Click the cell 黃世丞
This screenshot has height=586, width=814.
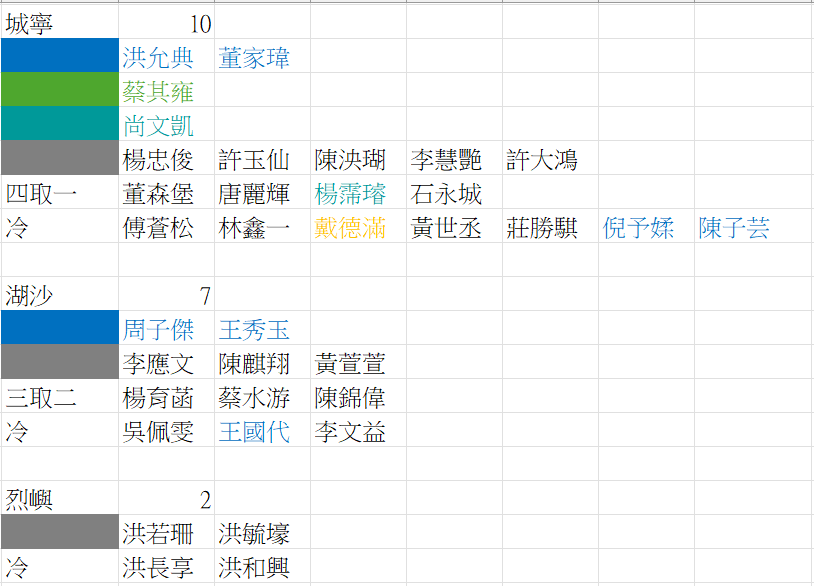[455, 226]
